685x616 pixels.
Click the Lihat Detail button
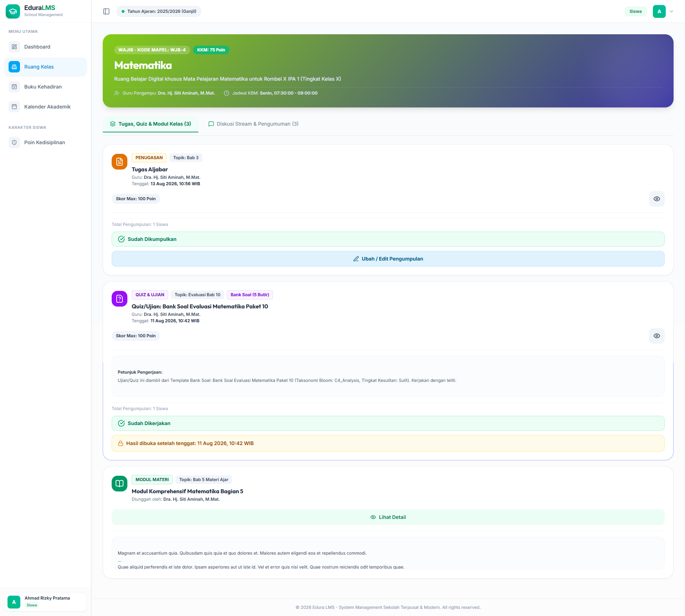tap(388, 517)
